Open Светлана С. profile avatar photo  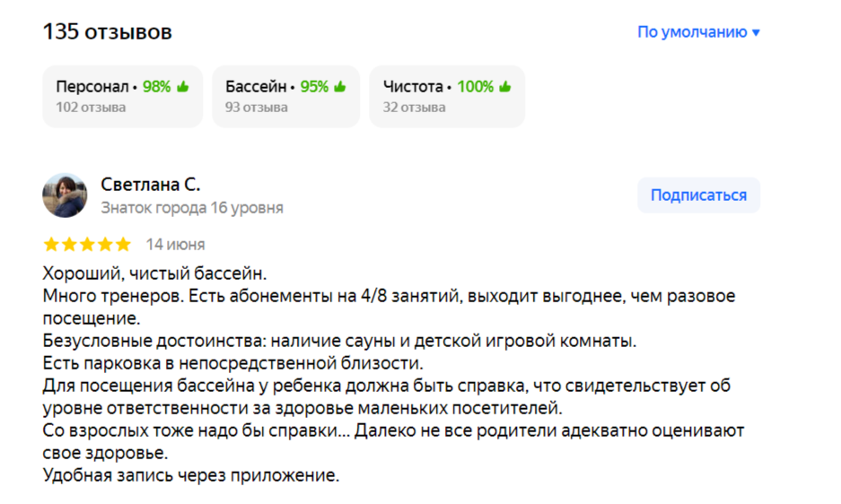coord(65,196)
